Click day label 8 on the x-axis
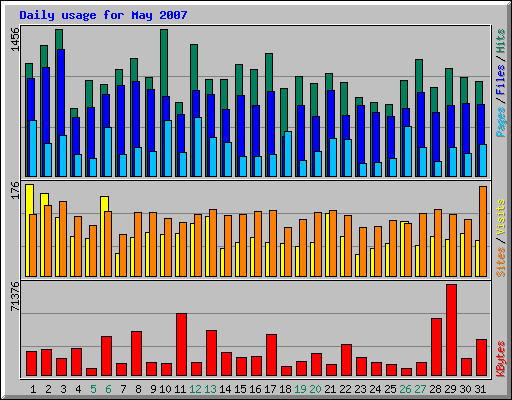Image resolution: width=512 pixels, height=400 pixels. coord(138,389)
